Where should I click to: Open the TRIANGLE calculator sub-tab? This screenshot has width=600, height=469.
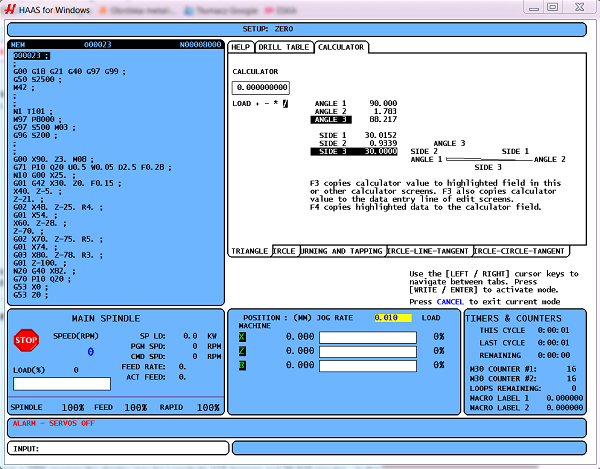(249, 251)
